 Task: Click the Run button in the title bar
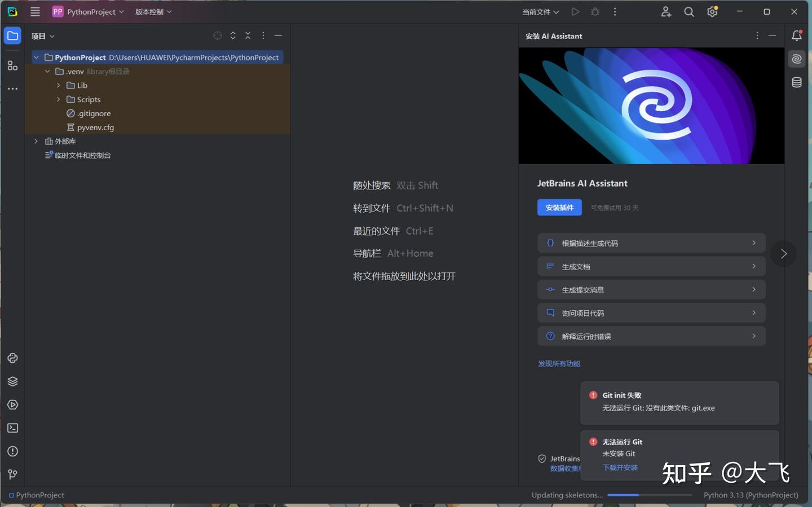pos(575,11)
